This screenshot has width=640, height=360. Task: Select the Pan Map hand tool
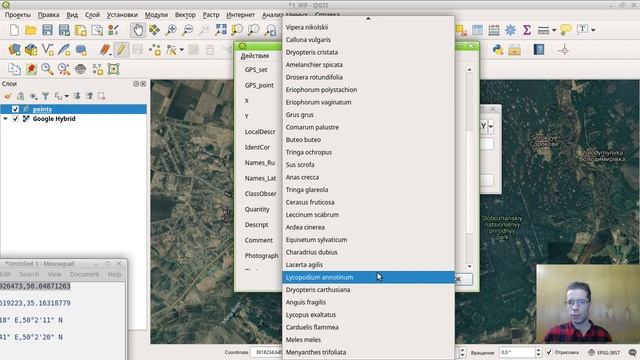coord(138,30)
